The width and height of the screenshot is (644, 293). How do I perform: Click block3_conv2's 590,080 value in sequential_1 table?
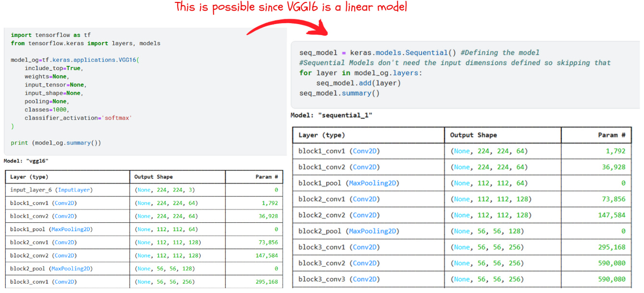pos(611,263)
